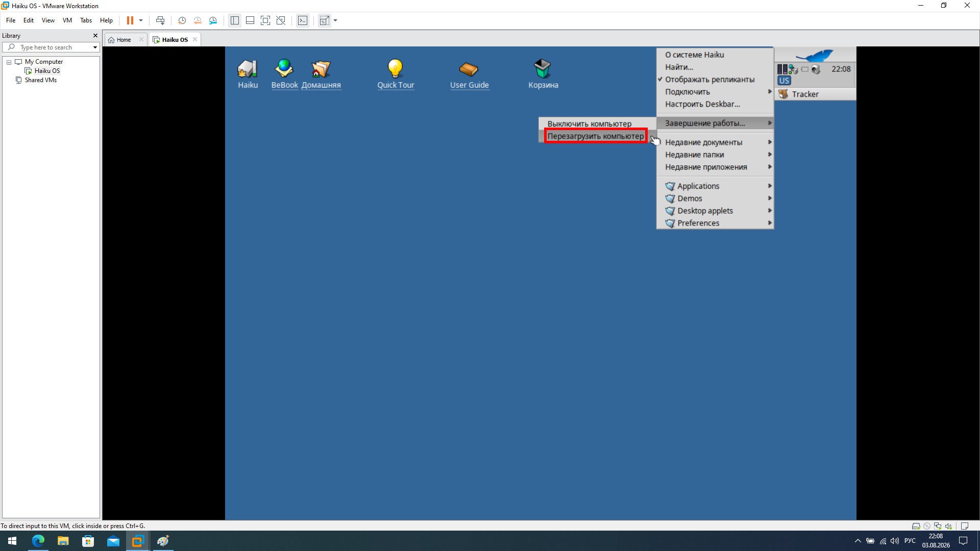Open the stretch display options dropdown arrow
980x551 pixels.
coord(335,20)
